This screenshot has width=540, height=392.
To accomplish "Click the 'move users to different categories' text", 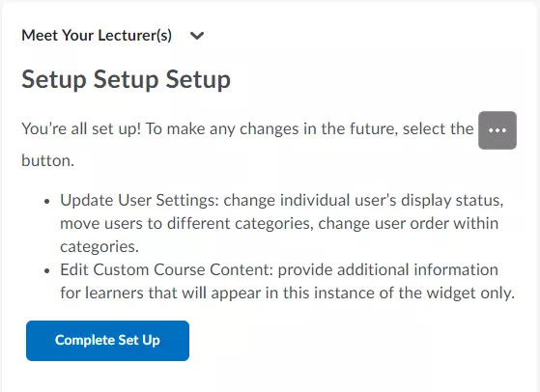I will 186,224.
